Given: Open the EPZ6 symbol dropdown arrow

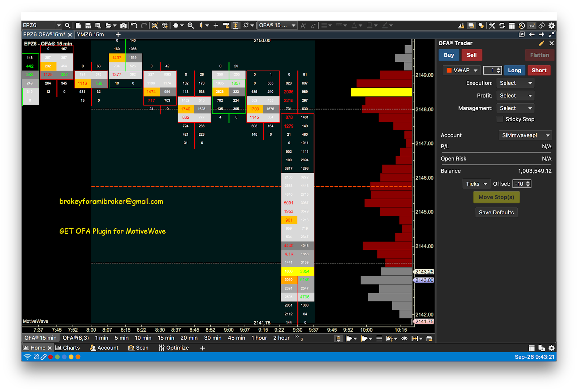Looking at the screenshot, I should pyautogui.click(x=59, y=25).
